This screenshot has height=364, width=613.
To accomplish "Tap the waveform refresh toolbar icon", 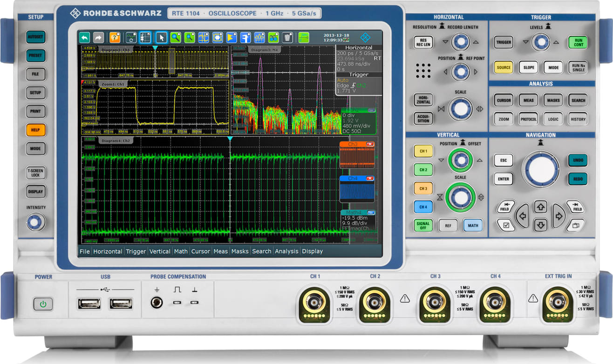I will point(131,37).
